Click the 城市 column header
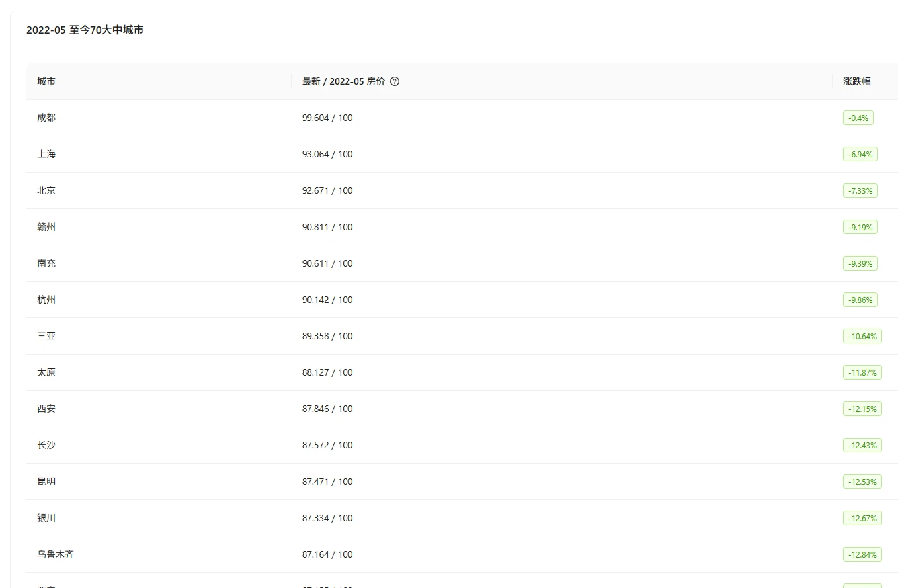Image resolution: width=898 pixels, height=588 pixels. (46, 81)
